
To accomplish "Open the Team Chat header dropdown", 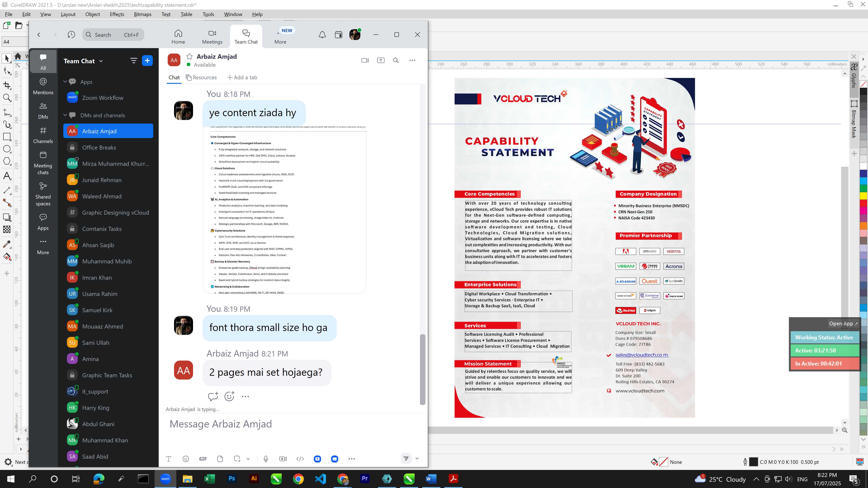I will pos(101,61).
